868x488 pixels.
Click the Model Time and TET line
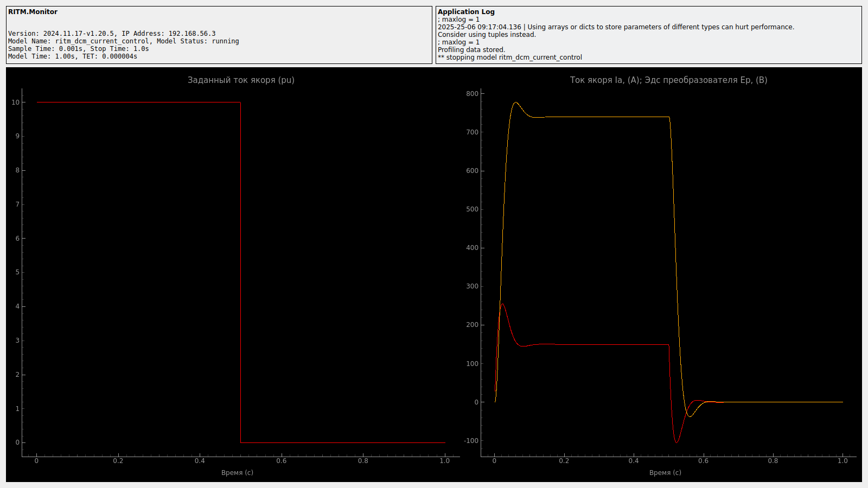coord(72,56)
